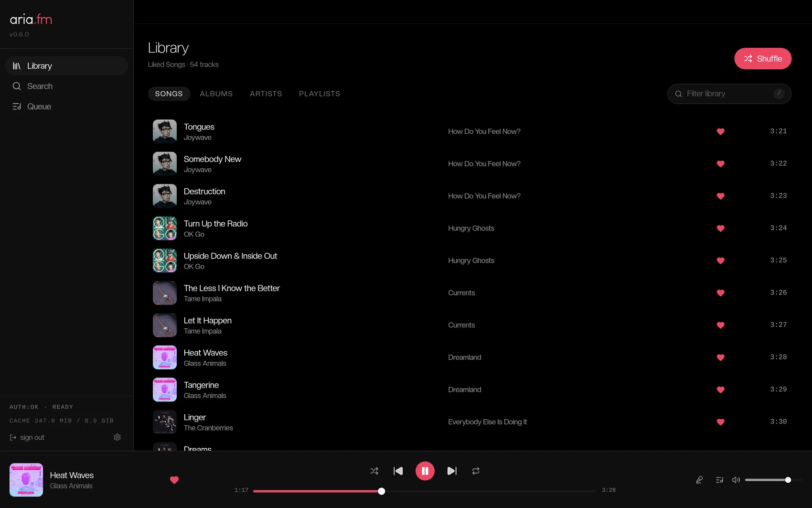Click the now-playing Heat Waves album art

[26, 480]
